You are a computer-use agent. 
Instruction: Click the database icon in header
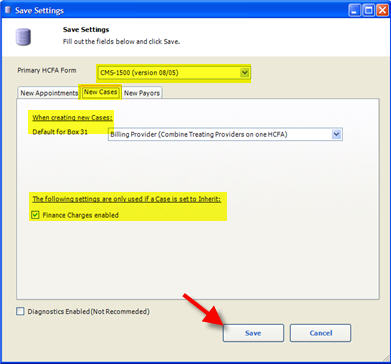(23, 37)
